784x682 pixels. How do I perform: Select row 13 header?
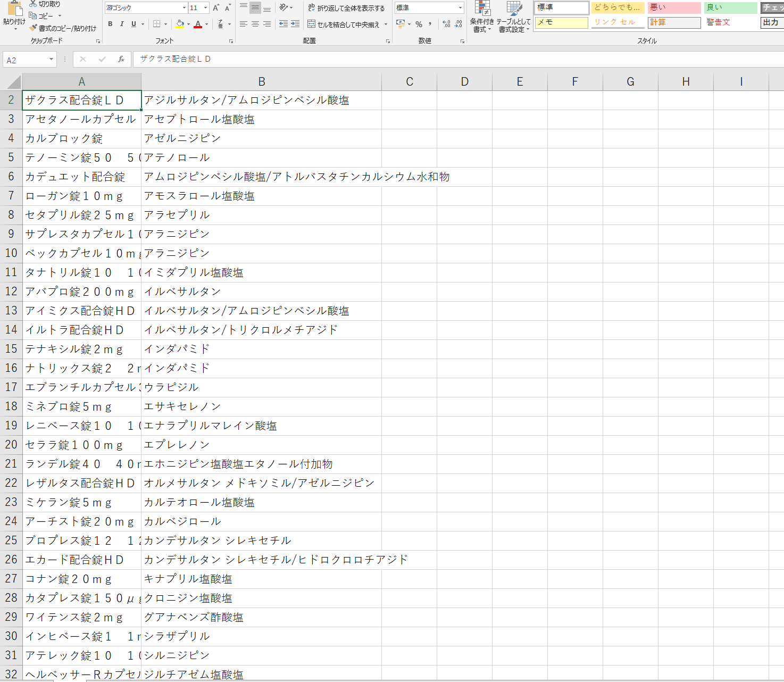(x=11, y=311)
